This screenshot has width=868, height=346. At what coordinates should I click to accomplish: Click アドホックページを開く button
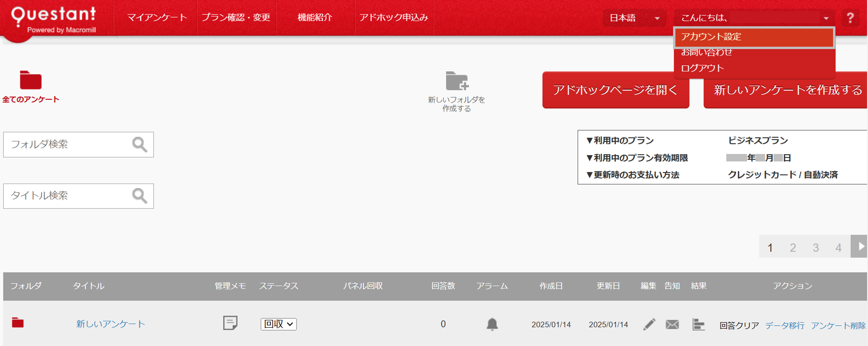pyautogui.click(x=616, y=90)
